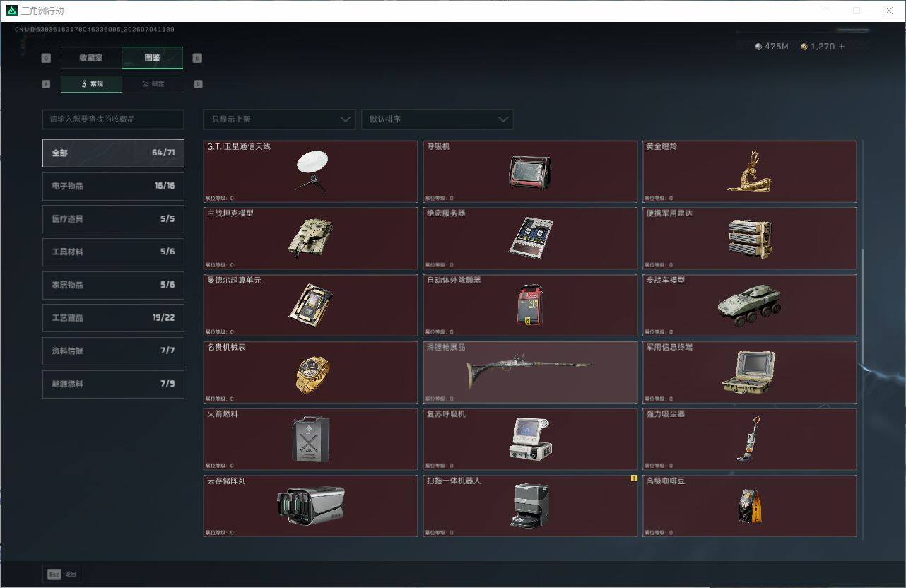Image resolution: width=906 pixels, height=588 pixels.
Task: Open the 火箭燃料 rocket fuel canister item
Action: [310, 439]
